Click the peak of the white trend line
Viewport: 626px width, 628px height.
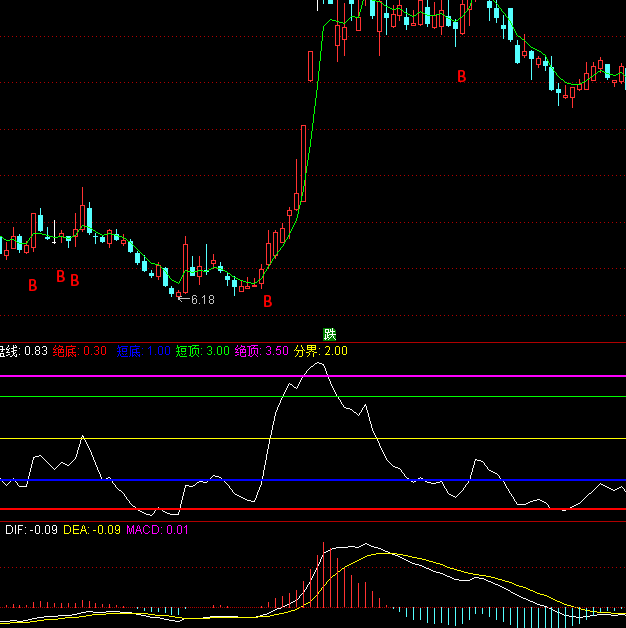[318, 363]
